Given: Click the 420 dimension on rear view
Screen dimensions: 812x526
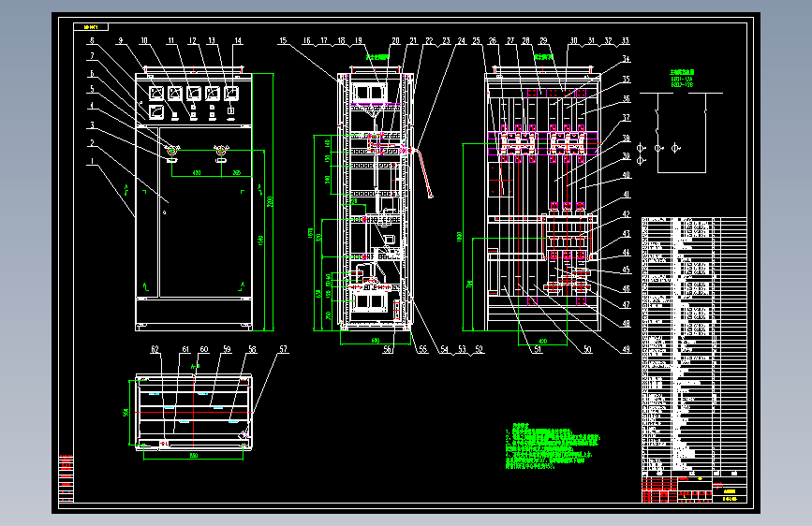Looking at the screenshot, I should [x=542, y=342].
